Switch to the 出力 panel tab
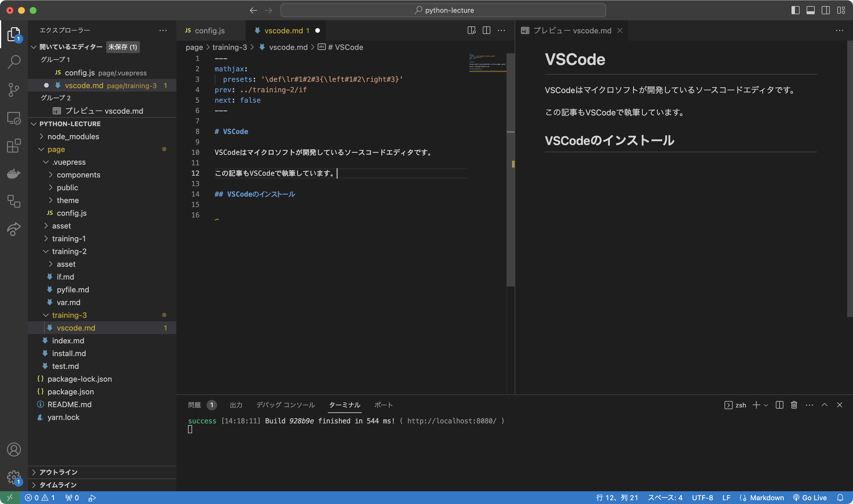The width and height of the screenshot is (853, 504). 236,405
